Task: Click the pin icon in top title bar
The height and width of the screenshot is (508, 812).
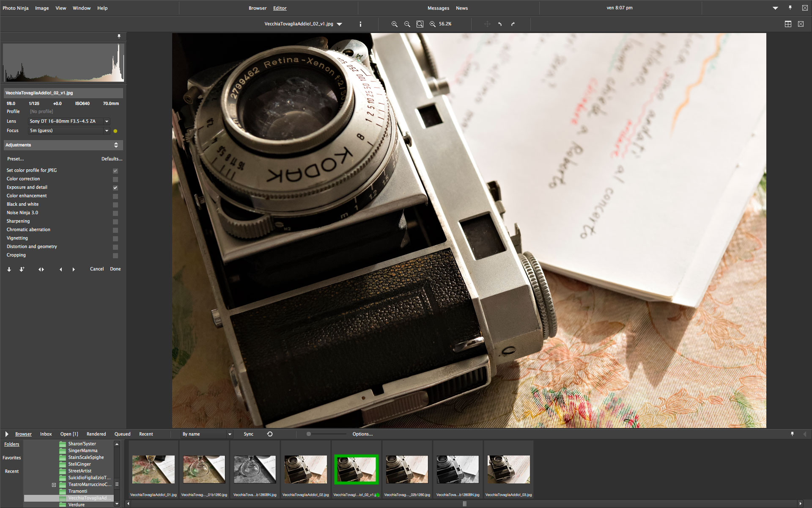Action: [x=790, y=8]
